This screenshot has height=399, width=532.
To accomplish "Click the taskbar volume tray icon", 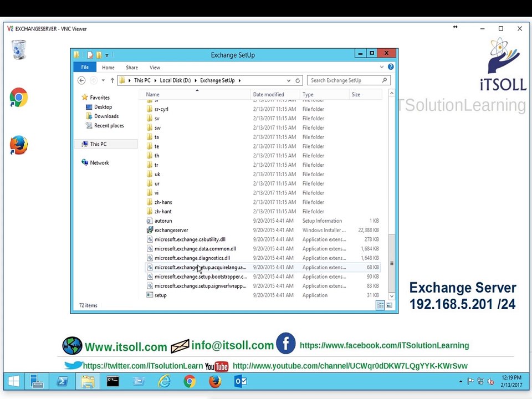I will 490,381.
